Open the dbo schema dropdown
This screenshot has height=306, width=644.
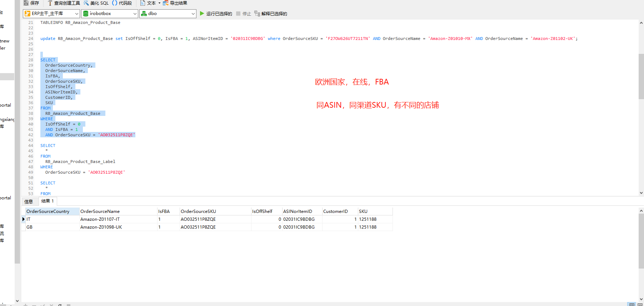coord(168,14)
